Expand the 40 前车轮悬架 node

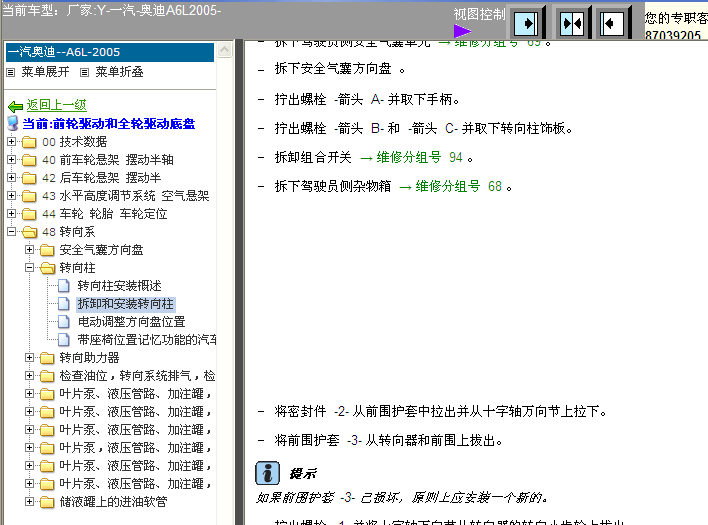tap(12, 159)
